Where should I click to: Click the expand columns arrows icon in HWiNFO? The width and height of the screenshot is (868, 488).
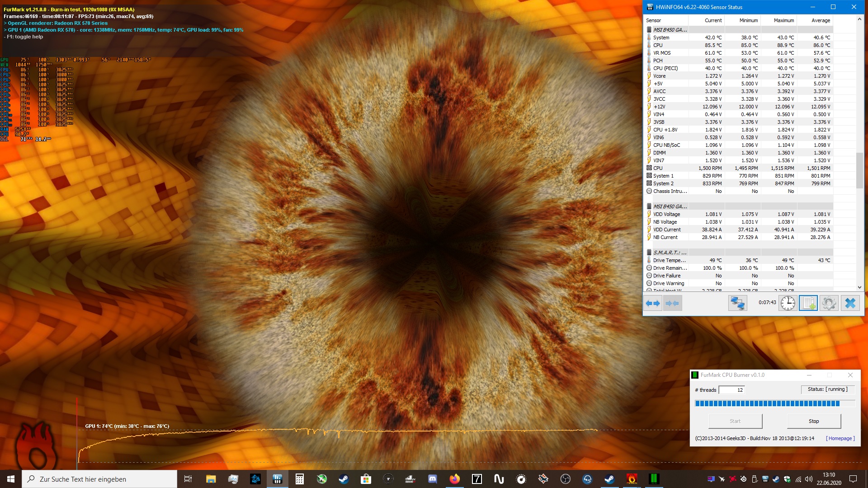coord(652,303)
